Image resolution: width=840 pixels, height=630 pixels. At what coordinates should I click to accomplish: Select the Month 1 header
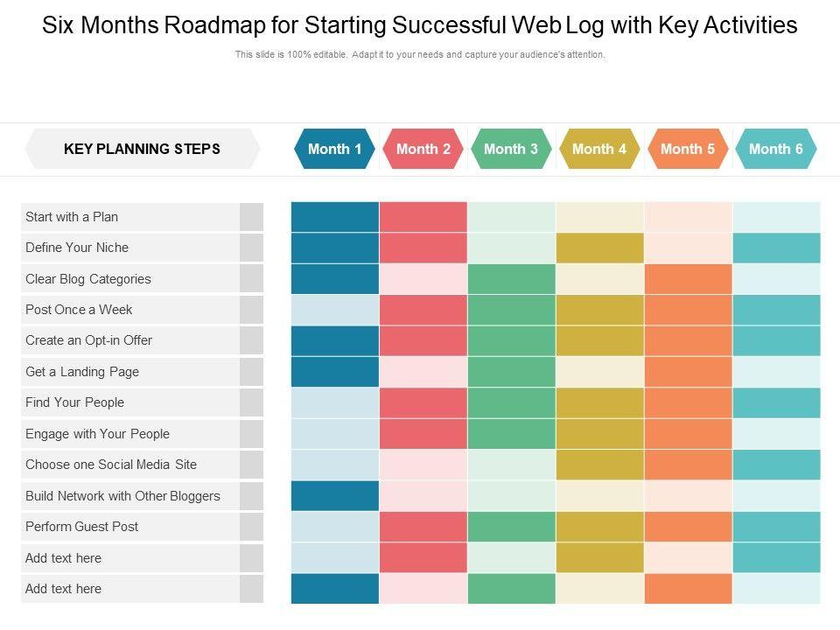tap(334, 149)
